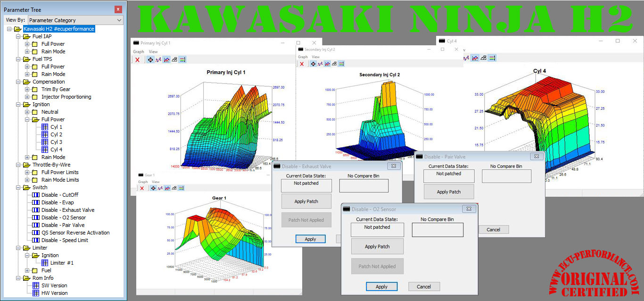Select HW Version under Rom Info
The width and height of the screenshot is (644, 301).
(54, 293)
